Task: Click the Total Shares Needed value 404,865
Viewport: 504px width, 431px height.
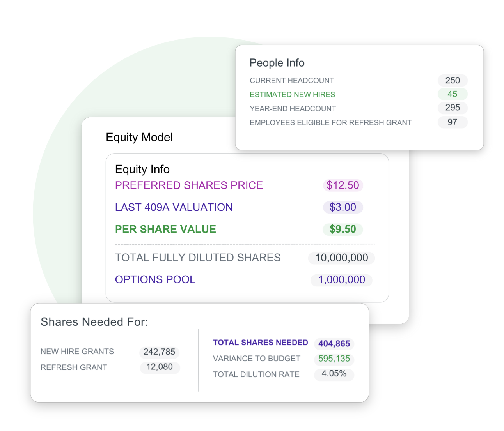Action: pos(334,343)
